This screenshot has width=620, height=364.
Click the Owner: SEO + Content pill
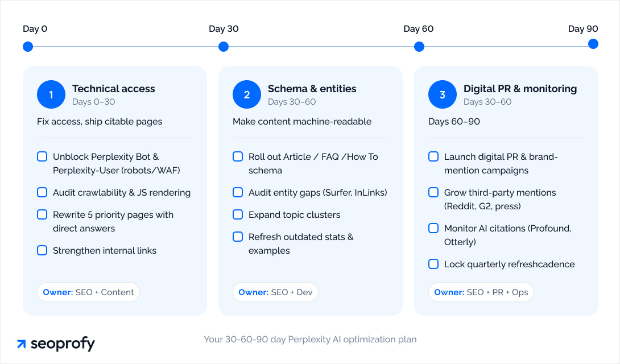pyautogui.click(x=88, y=292)
